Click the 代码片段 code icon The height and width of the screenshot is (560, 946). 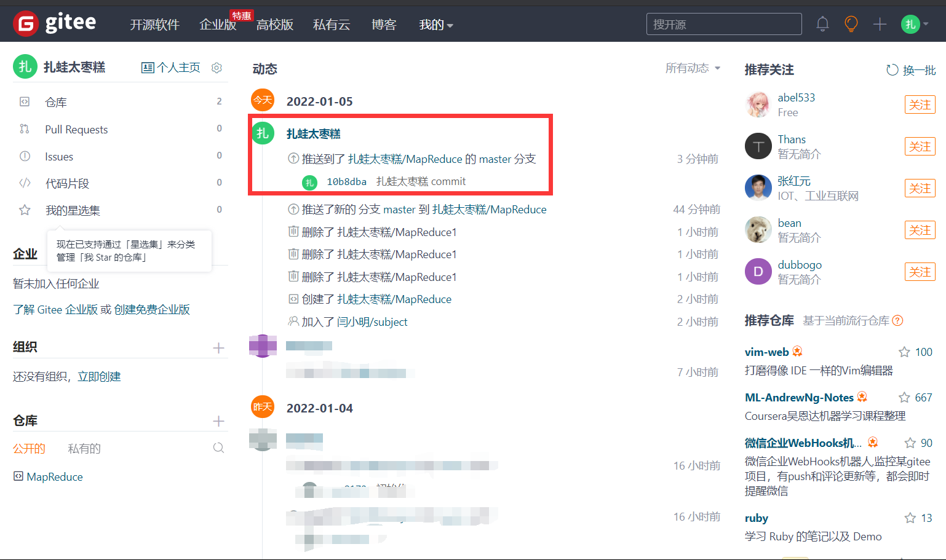(x=25, y=183)
